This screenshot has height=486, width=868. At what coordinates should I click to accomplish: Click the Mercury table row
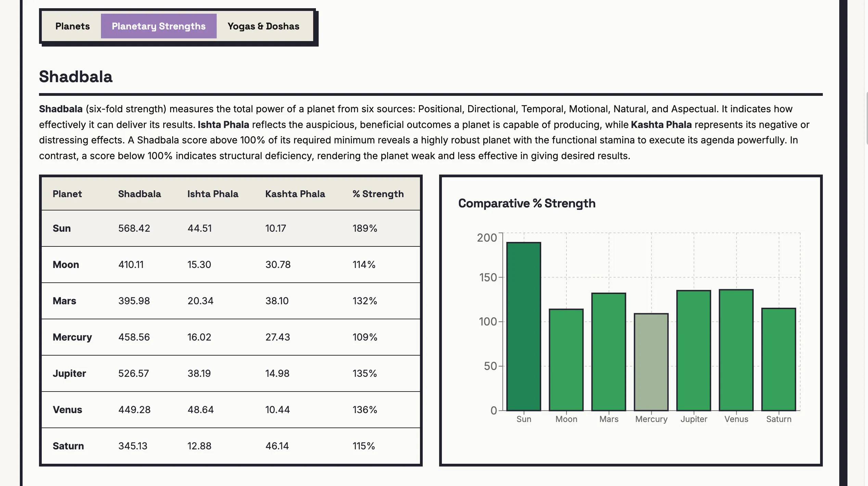pos(231,337)
